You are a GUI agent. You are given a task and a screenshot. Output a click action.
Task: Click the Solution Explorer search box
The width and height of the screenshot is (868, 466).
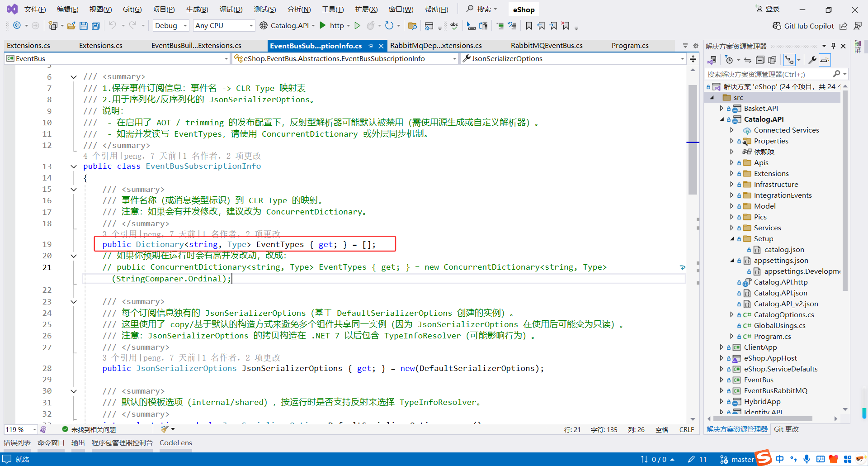tap(769, 74)
